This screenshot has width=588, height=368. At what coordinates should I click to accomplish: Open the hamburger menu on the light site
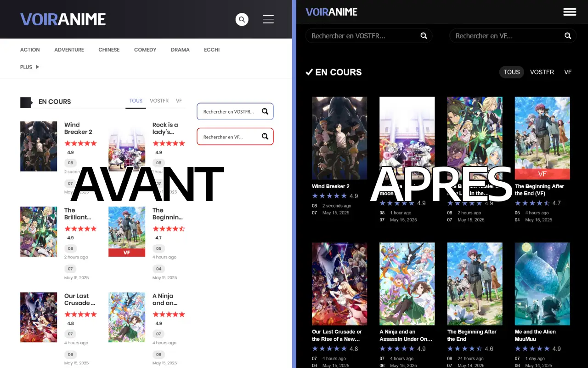pyautogui.click(x=268, y=19)
